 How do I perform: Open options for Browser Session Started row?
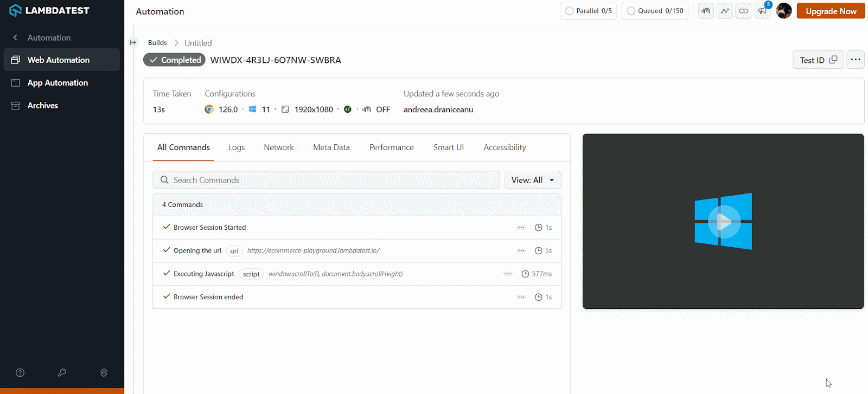click(521, 228)
